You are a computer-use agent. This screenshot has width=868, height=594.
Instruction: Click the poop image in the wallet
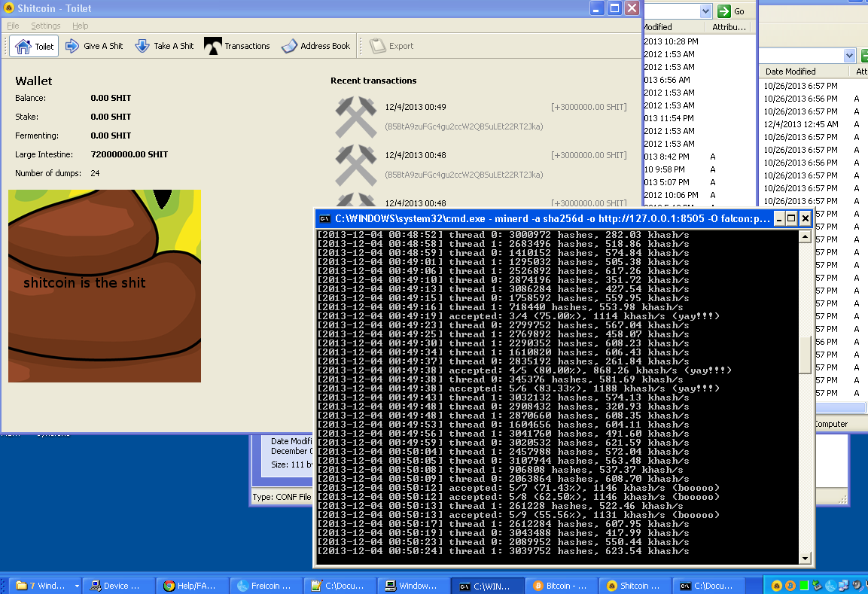(105, 285)
